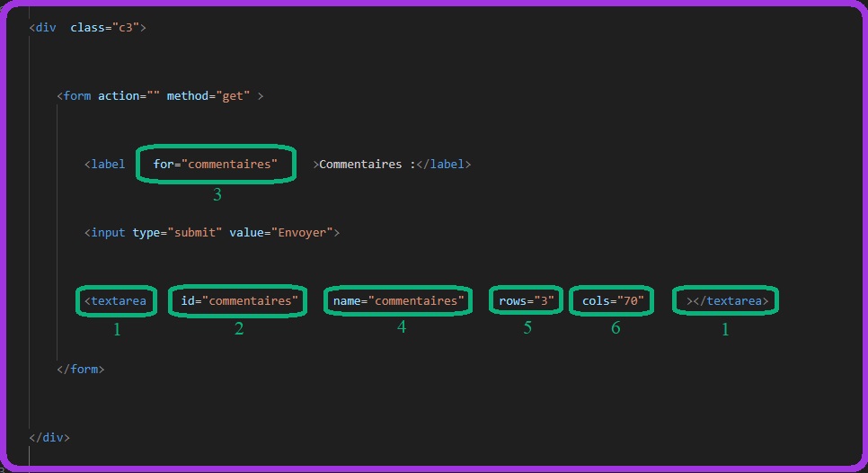Click the opening form tag name
868x473 pixels.
[76, 95]
